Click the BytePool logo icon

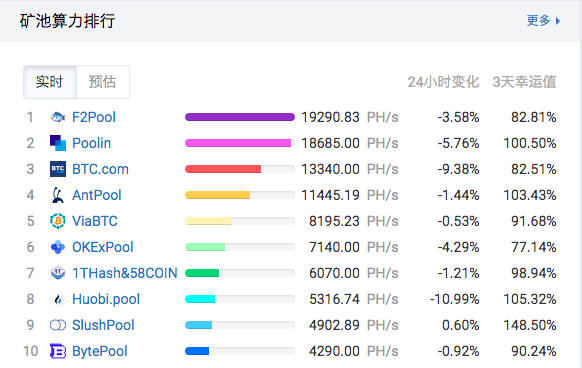coord(58,351)
